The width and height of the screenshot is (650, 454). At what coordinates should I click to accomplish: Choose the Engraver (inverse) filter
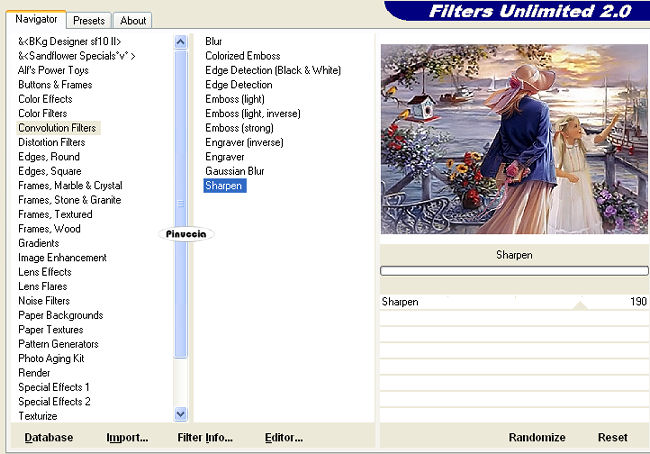pos(245,142)
